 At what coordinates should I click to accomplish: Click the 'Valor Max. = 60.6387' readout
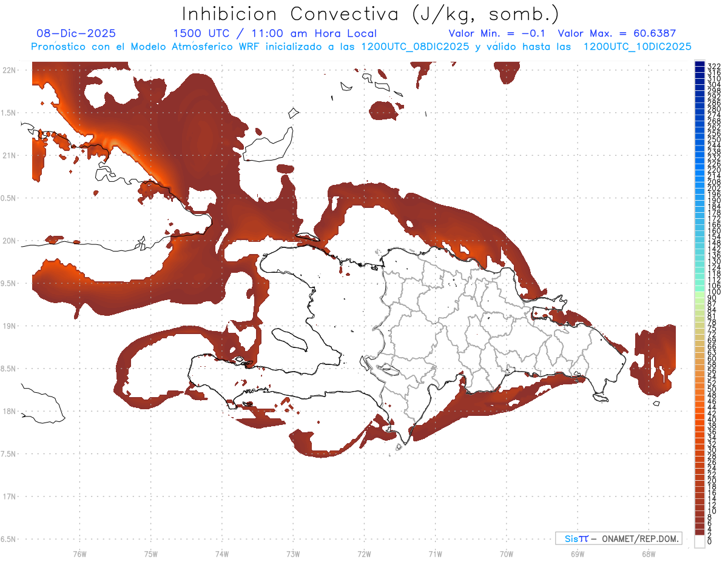pyautogui.click(x=617, y=34)
